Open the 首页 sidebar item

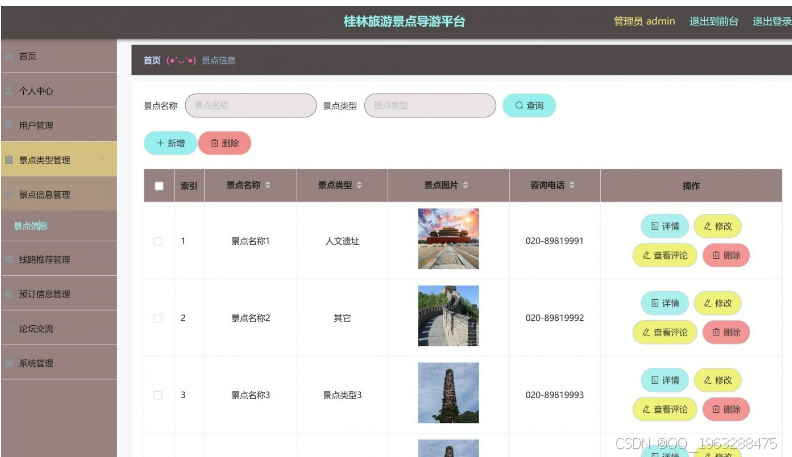tap(59, 56)
